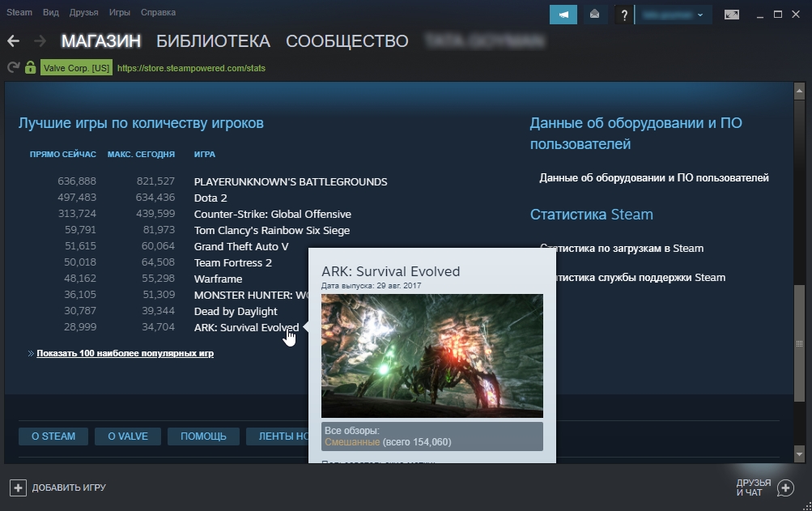Open the blurred profile tab
Viewport: 812px width, 511px height.
coord(484,41)
